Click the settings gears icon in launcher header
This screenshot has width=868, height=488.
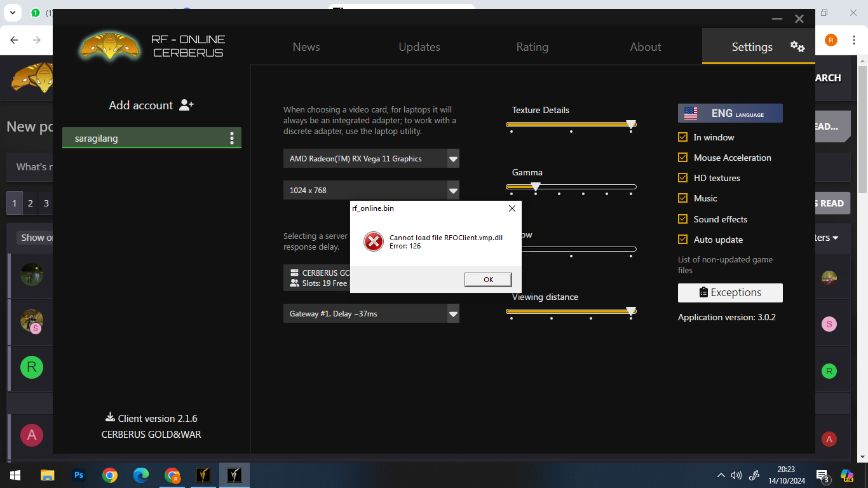pyautogui.click(x=797, y=46)
